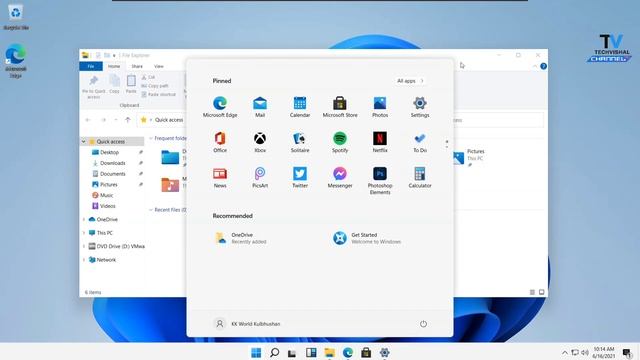Viewport: 640px width, 360px height.
Task: Click Explorer help question mark icon
Action: 543,66
